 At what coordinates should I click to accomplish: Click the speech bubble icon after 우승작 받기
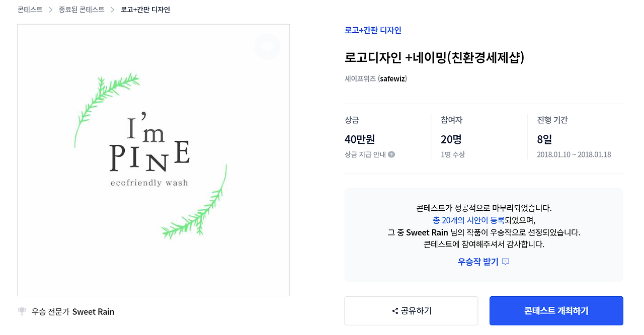point(506,262)
